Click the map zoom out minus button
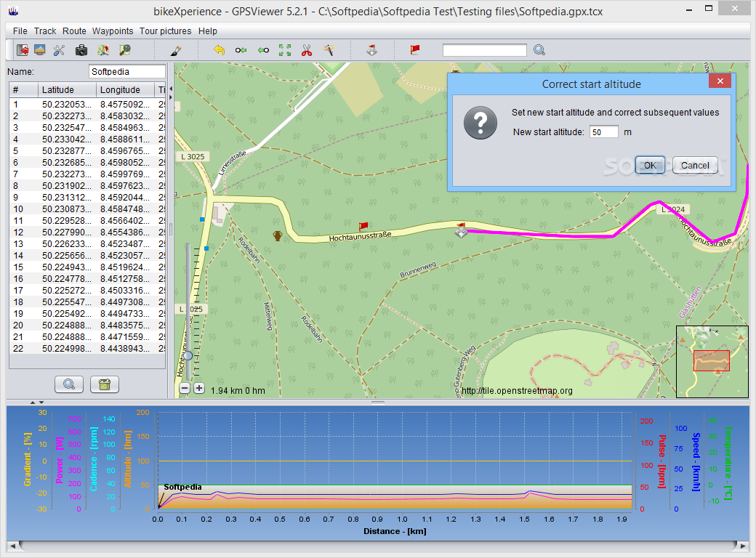 tap(185, 389)
